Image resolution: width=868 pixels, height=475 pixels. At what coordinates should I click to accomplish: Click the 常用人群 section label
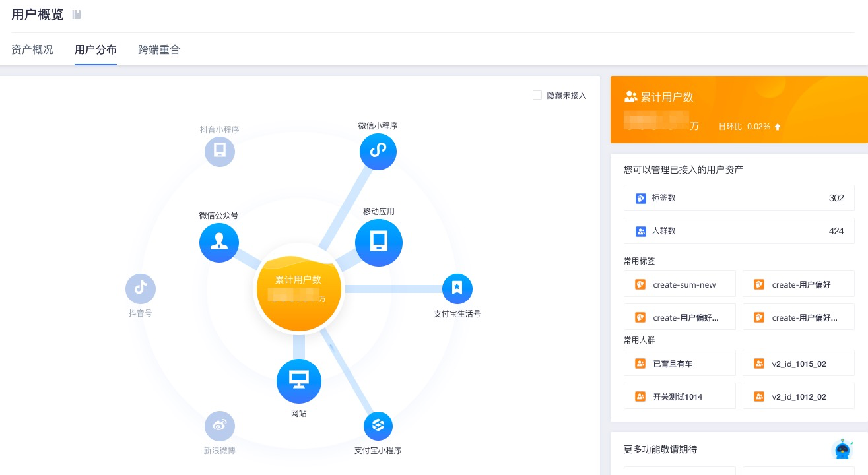(x=640, y=340)
